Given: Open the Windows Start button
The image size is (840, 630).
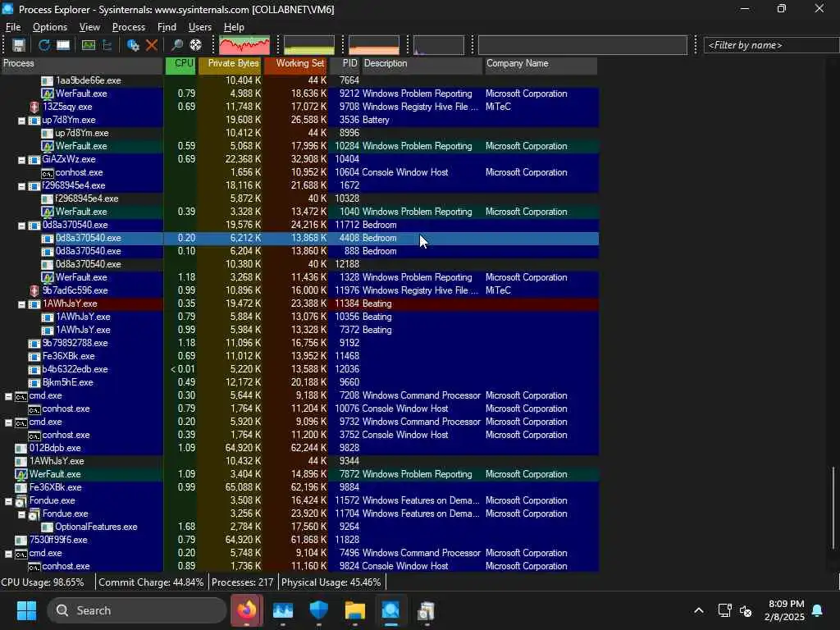Looking at the screenshot, I should pos(26,610).
